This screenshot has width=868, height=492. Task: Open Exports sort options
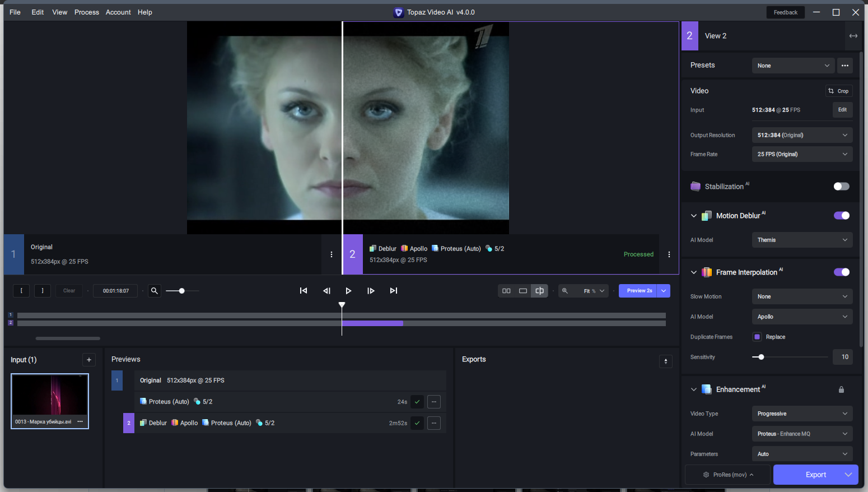(x=666, y=361)
